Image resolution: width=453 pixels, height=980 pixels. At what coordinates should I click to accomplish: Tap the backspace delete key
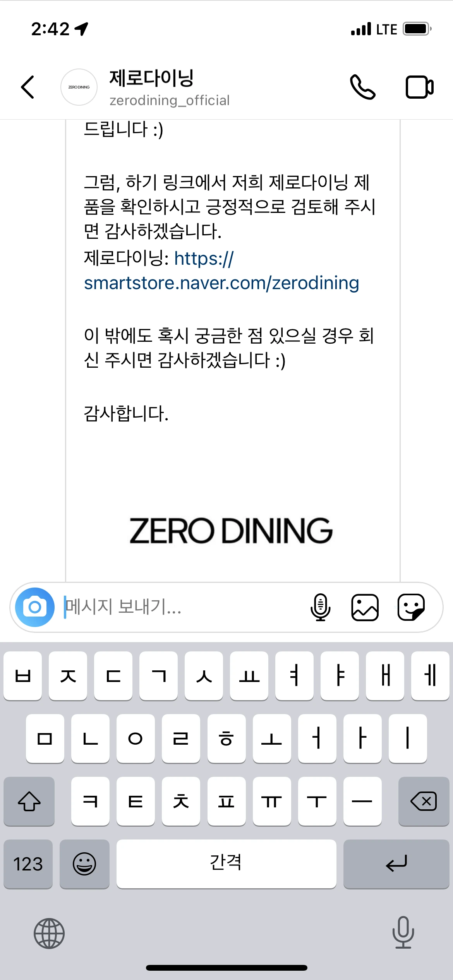tap(424, 801)
